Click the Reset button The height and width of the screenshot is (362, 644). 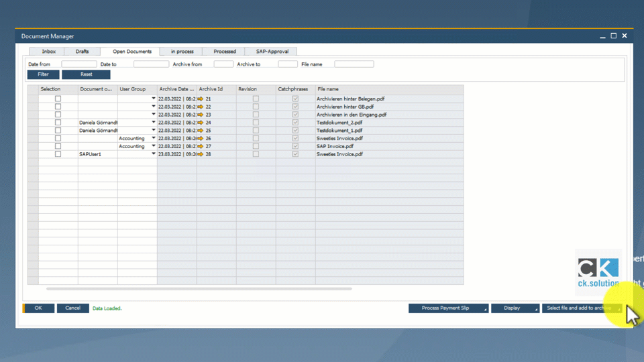point(87,74)
